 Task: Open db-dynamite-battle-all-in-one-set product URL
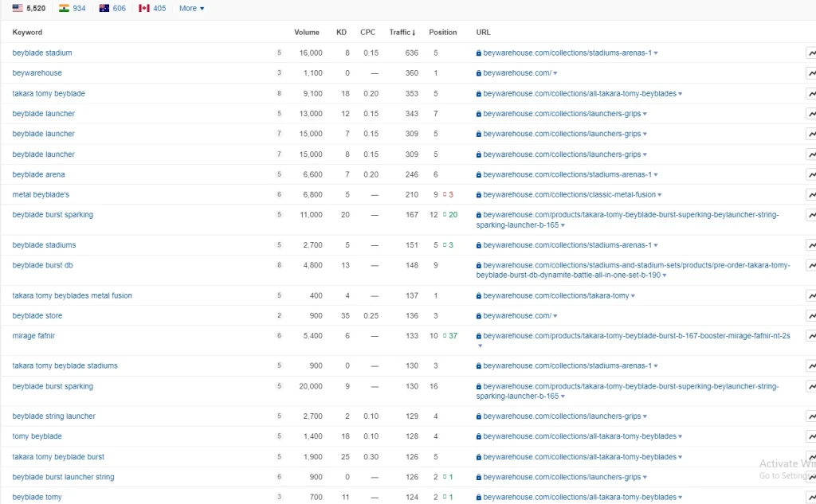point(633,270)
